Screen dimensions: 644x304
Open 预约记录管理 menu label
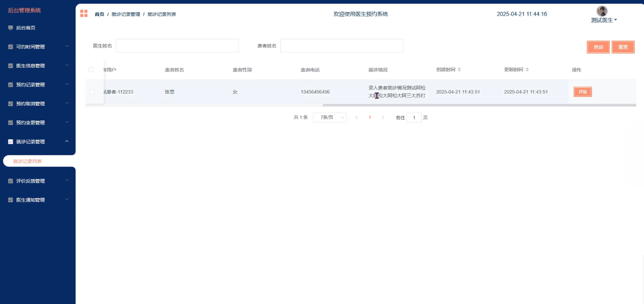(31, 85)
